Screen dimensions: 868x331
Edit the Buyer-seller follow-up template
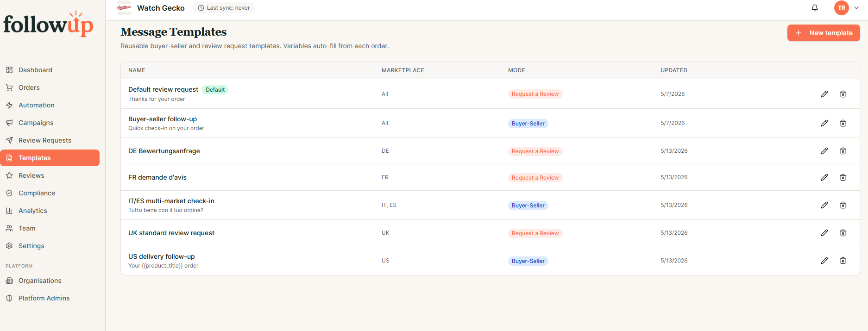[x=824, y=123]
